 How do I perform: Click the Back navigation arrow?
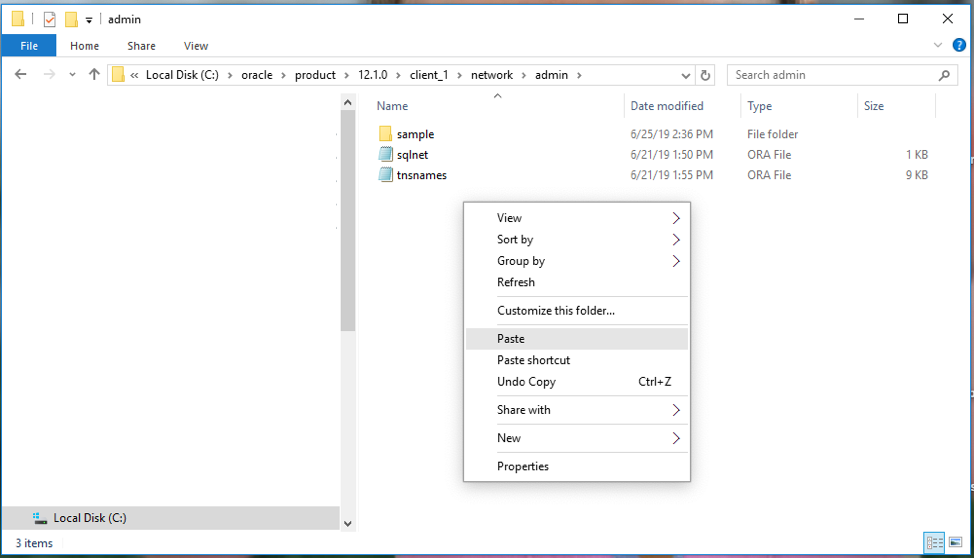coord(20,75)
